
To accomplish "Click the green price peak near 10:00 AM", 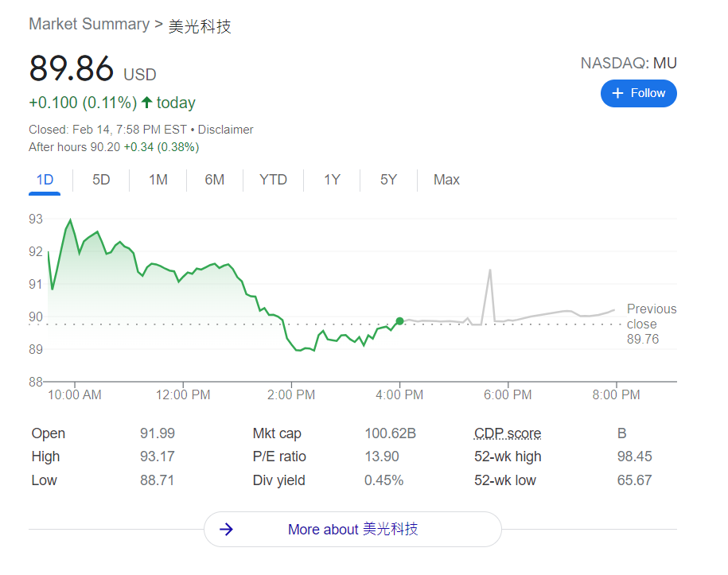I will 71,220.
